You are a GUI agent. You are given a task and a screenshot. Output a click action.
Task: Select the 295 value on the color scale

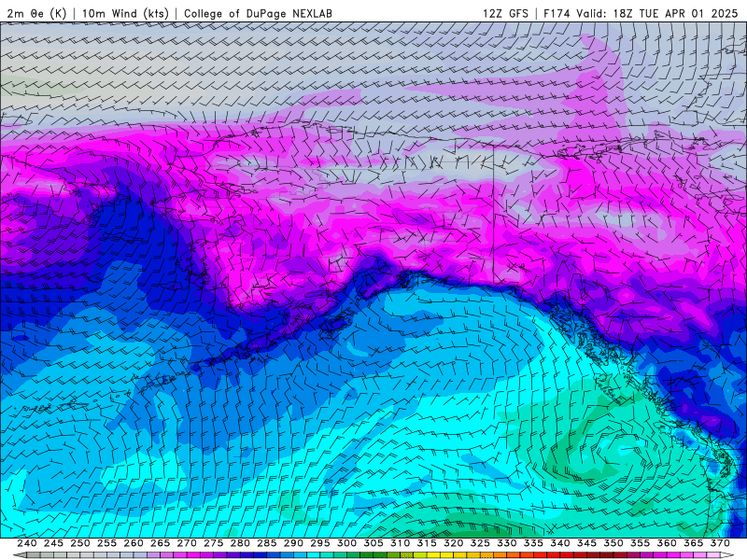320,543
